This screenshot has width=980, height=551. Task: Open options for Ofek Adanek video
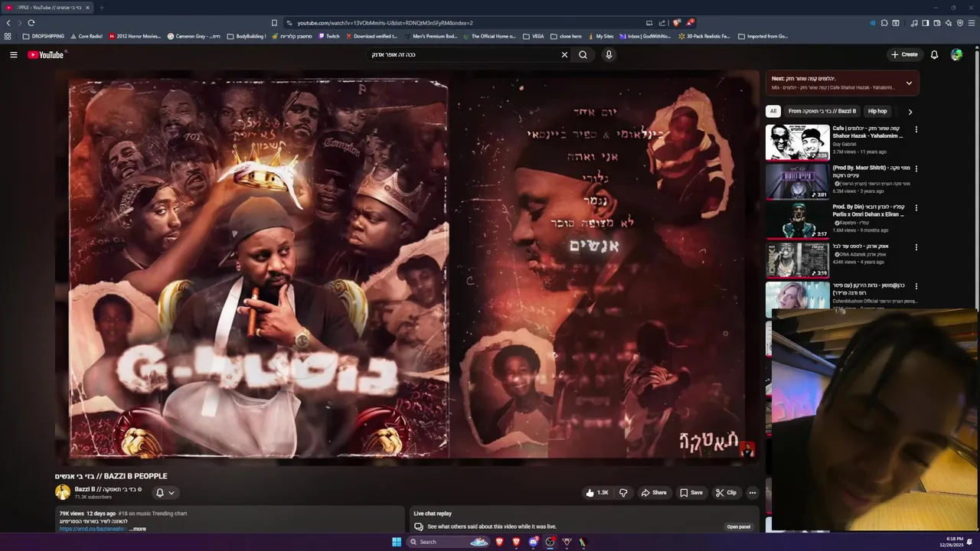[916, 247]
